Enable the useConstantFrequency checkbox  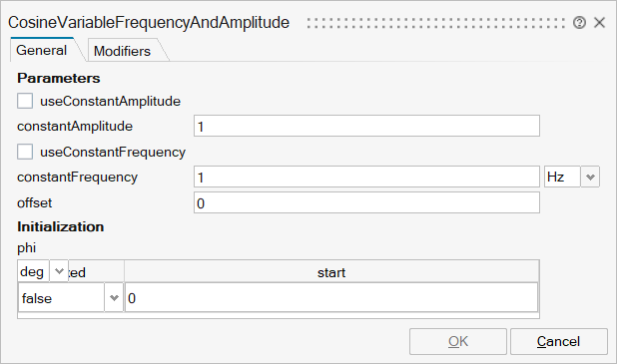[25, 152]
